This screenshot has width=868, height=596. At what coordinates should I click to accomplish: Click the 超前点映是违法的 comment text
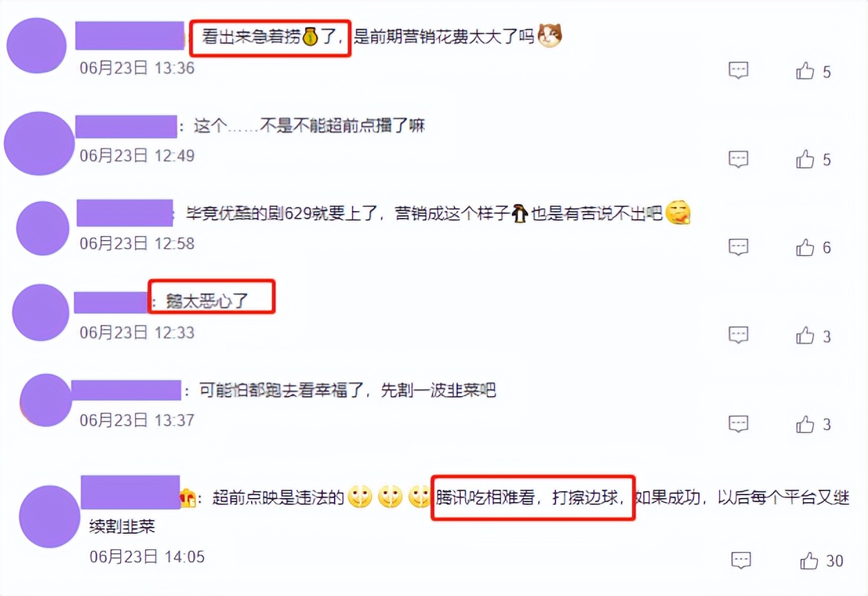[x=278, y=497]
